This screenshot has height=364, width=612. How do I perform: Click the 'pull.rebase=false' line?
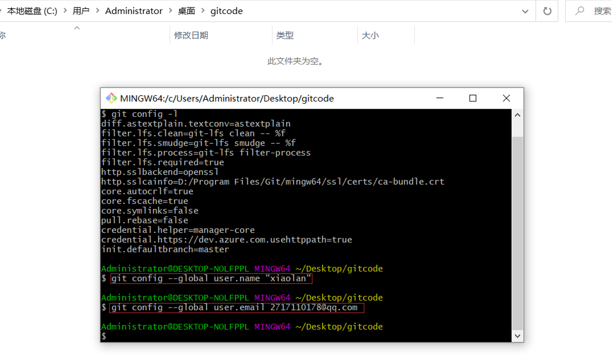(x=144, y=220)
